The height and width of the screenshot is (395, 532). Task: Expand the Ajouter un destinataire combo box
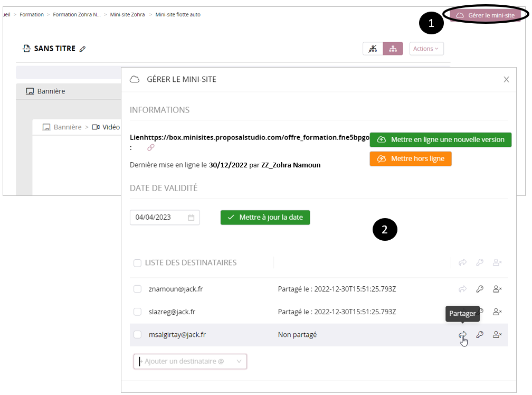point(239,361)
